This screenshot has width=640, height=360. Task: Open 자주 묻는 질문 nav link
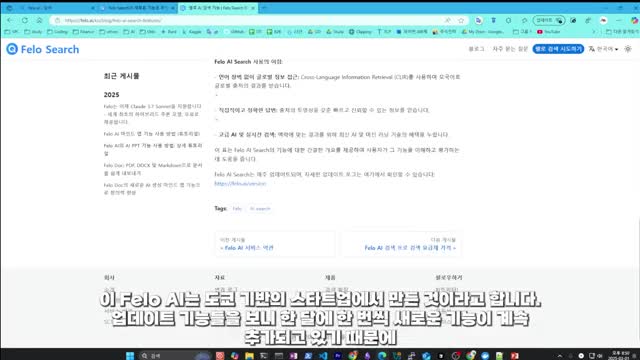point(510,49)
